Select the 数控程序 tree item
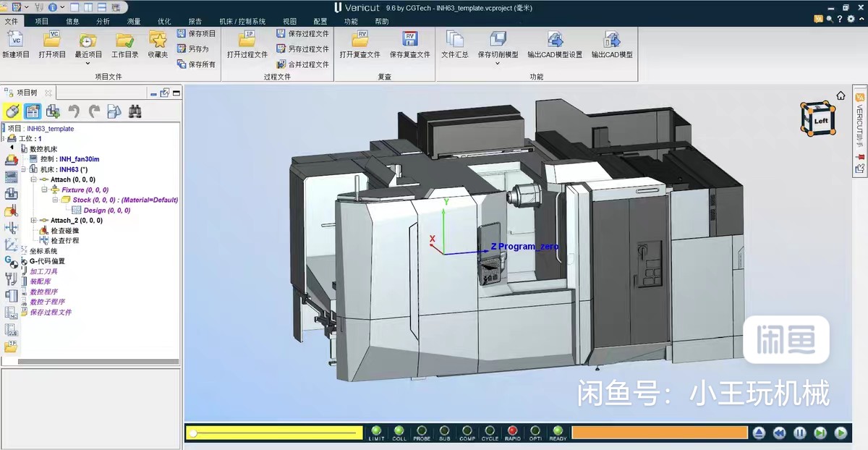Viewport: 868px width, 450px height. (43, 292)
